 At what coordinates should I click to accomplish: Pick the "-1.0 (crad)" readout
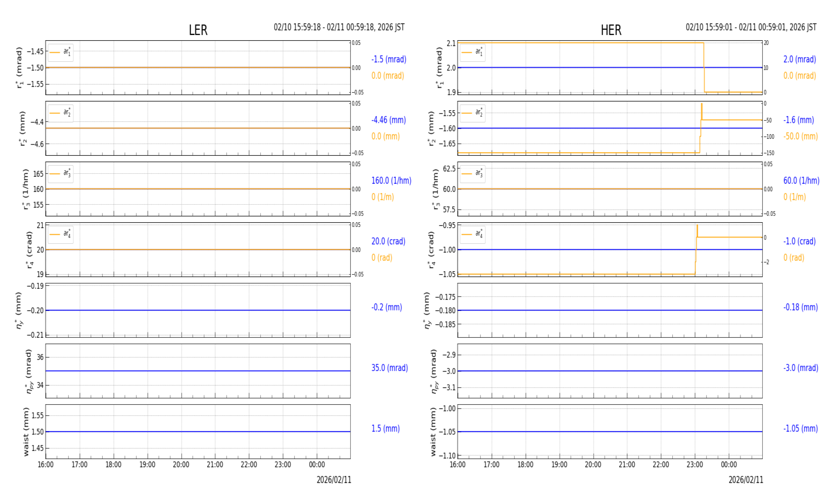coord(799,242)
